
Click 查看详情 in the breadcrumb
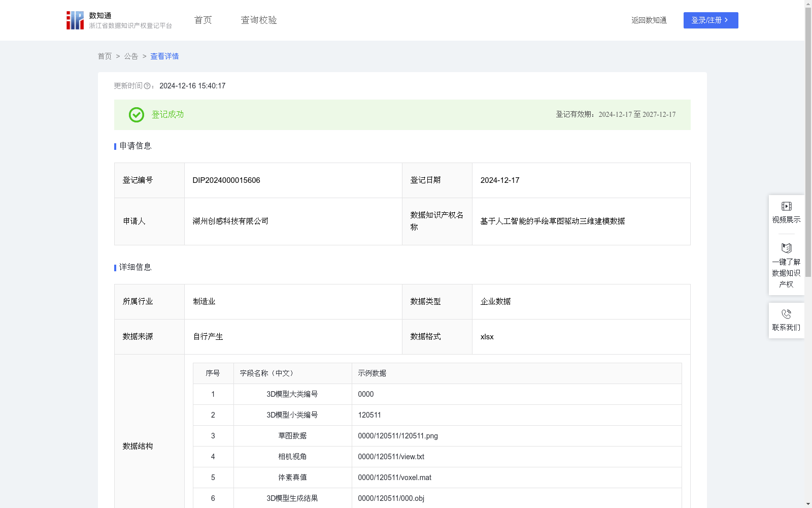point(164,56)
